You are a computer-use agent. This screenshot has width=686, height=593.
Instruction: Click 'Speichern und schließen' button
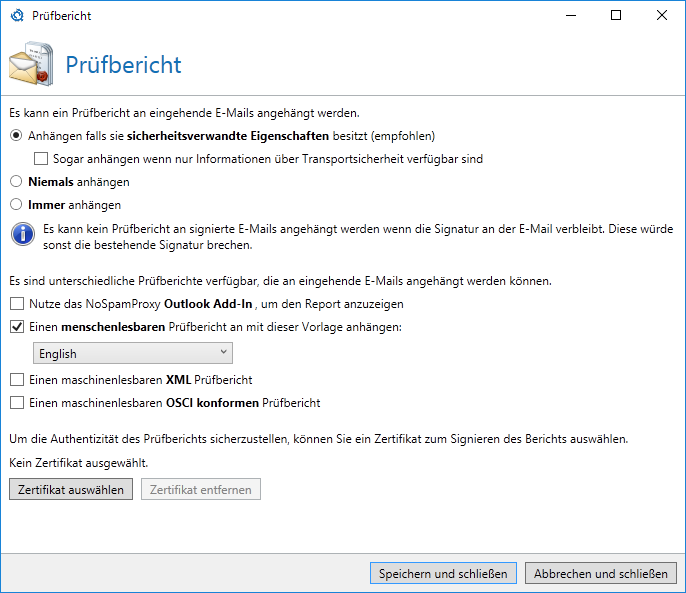coord(443,573)
